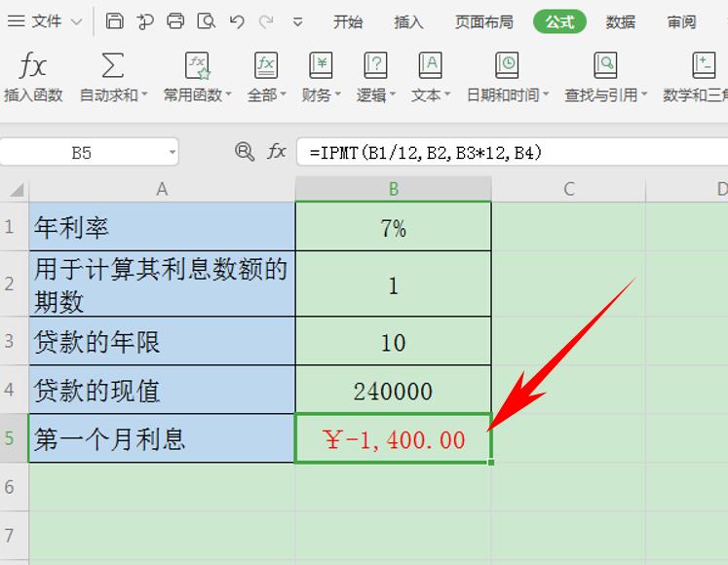Image resolution: width=728 pixels, height=565 pixels.
Task: Click cell containing 年利率
Action: click(x=162, y=227)
